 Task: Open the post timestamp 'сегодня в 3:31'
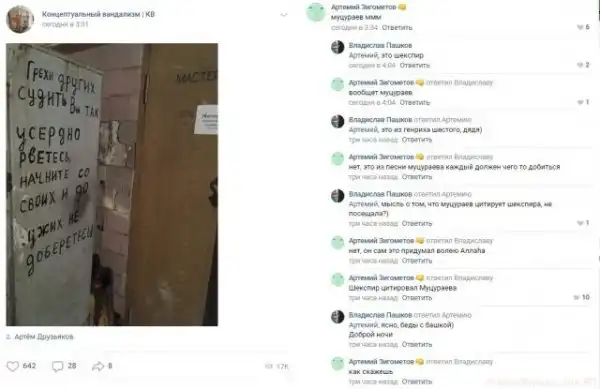click(x=65, y=24)
